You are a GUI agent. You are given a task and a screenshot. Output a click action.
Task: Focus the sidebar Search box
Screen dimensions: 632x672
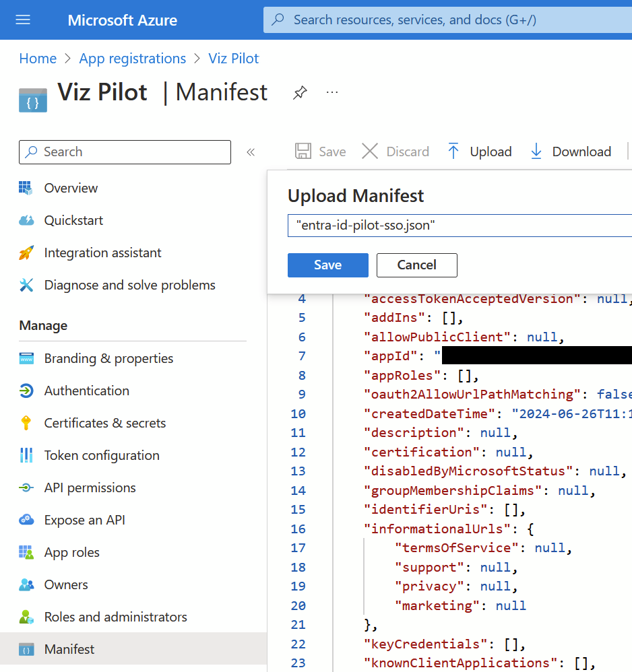[x=125, y=152]
